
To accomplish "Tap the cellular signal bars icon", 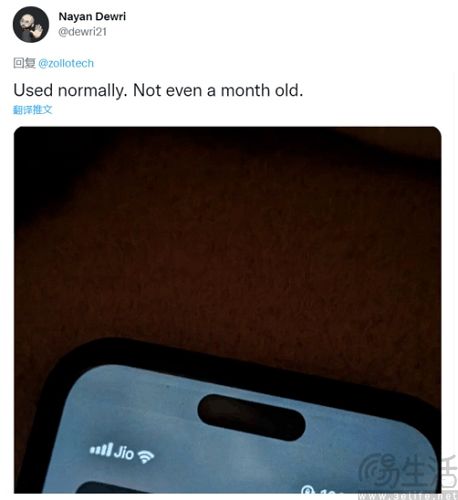I will (102, 449).
